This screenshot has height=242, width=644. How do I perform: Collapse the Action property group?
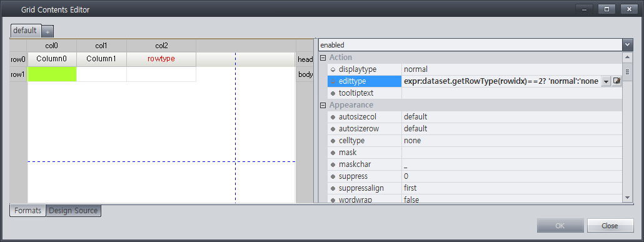coord(323,58)
